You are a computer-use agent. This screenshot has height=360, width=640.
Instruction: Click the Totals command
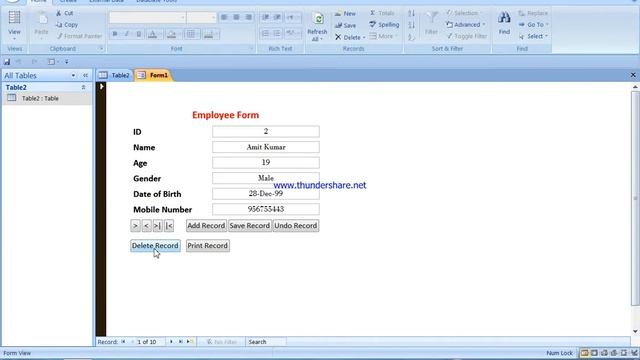382,13
